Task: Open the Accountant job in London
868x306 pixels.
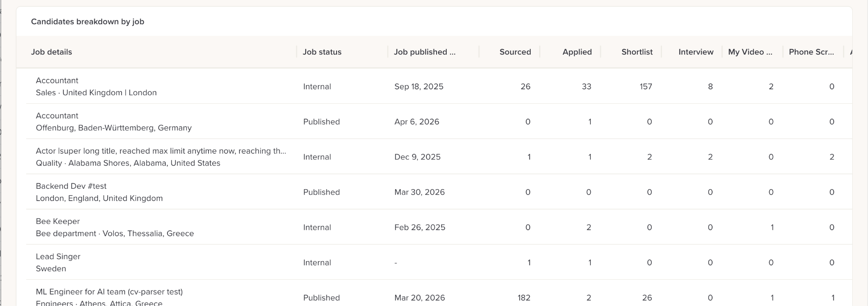Action: 57,80
